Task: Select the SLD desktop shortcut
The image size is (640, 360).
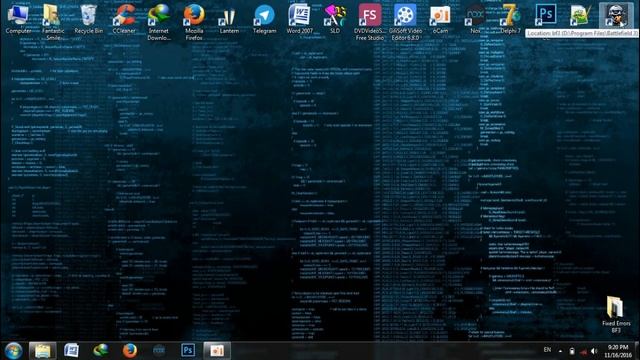Action: 335,19
